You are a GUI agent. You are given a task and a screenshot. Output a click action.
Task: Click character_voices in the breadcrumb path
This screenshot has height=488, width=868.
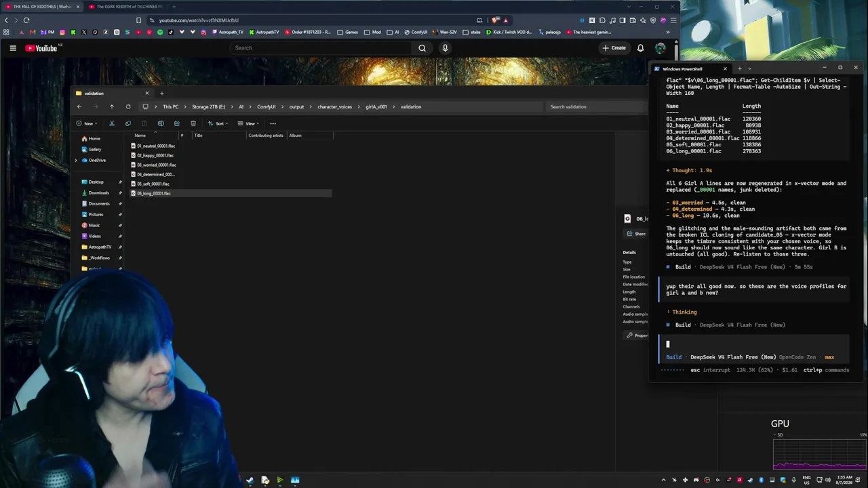pyautogui.click(x=334, y=106)
